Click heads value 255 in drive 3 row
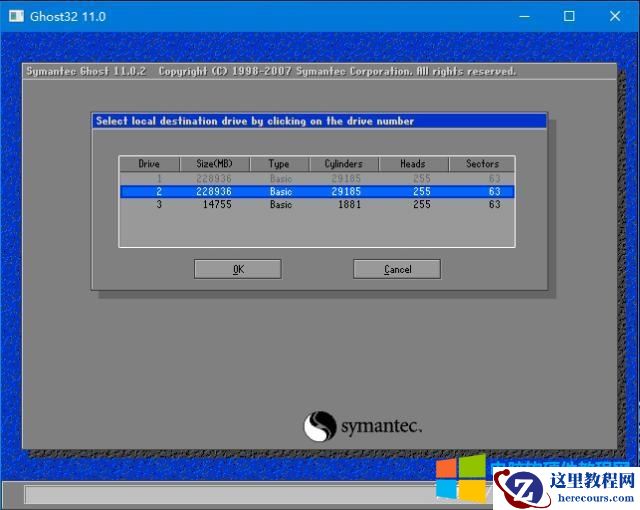 (422, 204)
